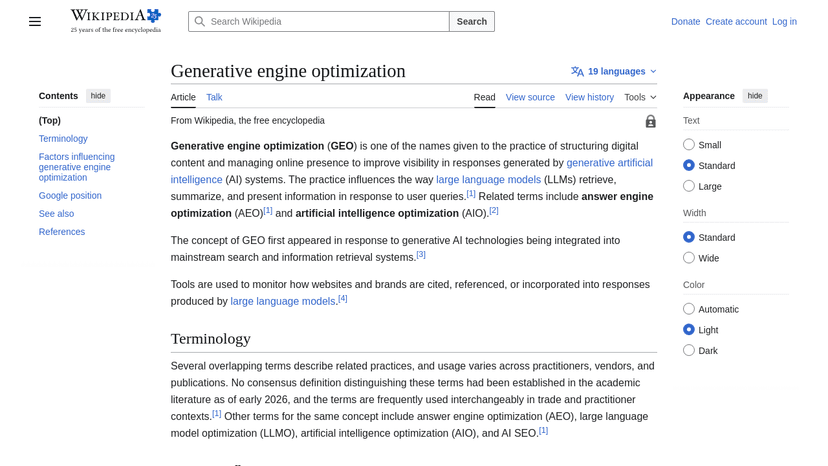Select Dark color mode

tap(689, 350)
